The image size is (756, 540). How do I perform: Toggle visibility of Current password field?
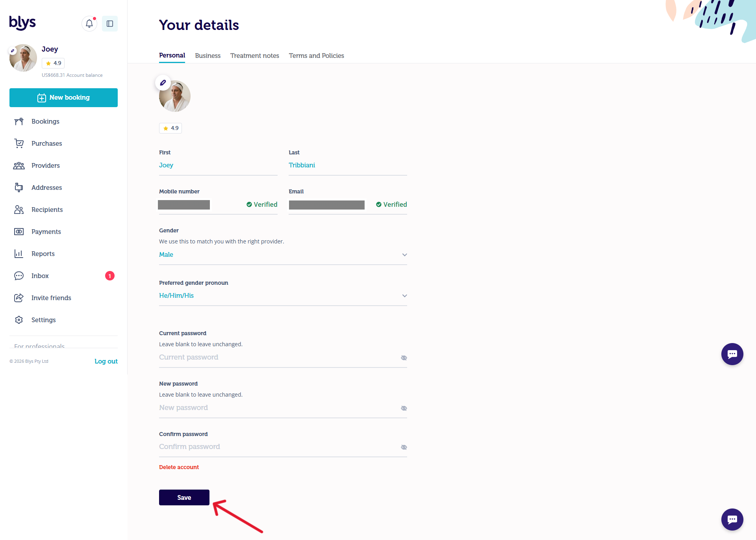(x=404, y=358)
